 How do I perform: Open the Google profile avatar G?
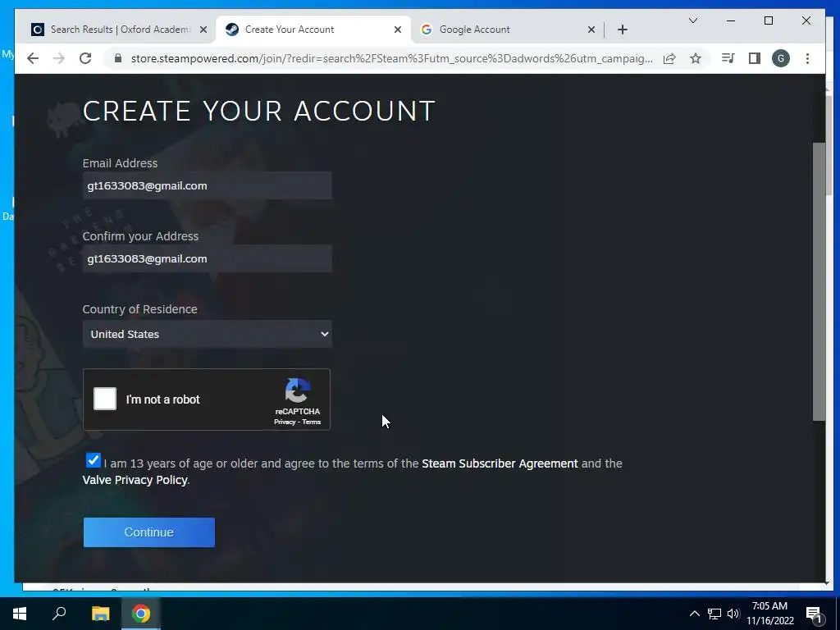781,58
